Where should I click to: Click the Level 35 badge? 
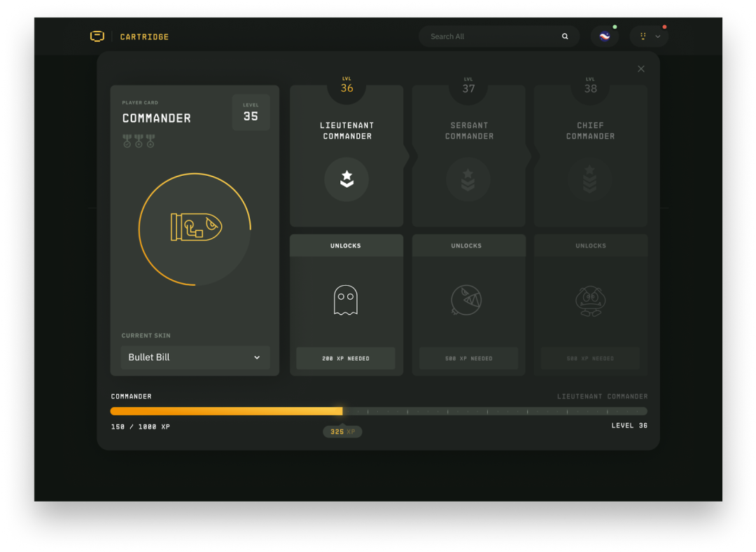coord(251,112)
